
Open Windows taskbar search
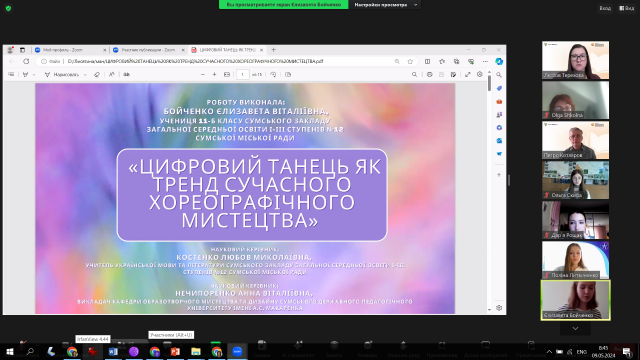tap(30, 351)
